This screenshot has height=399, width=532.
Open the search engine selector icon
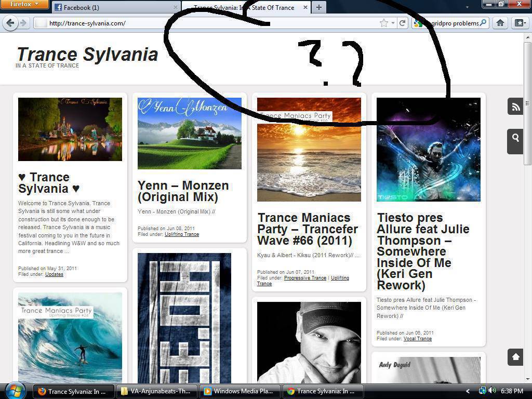(x=418, y=23)
